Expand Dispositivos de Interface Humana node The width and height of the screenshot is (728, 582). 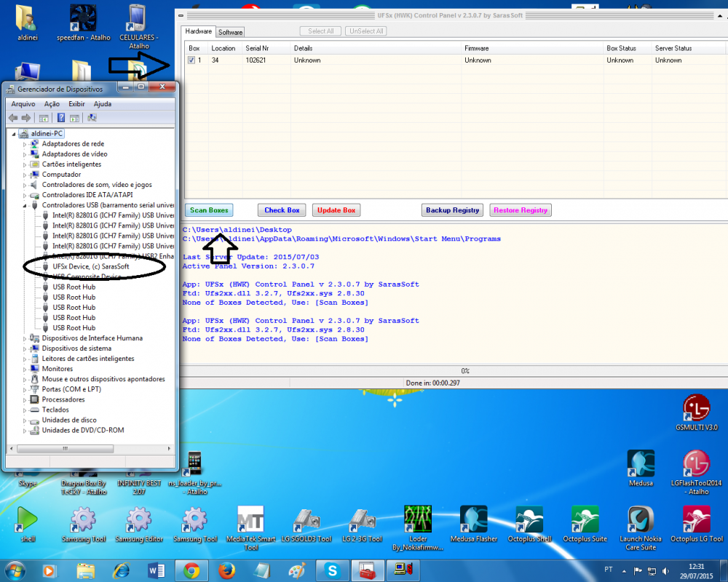(25, 339)
